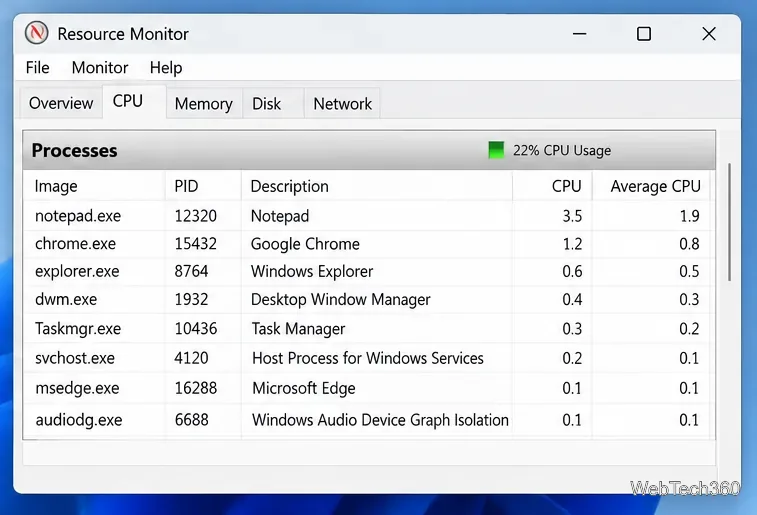Click Host Process for Windows Services
The image size is (757, 515).
tap(368, 358)
